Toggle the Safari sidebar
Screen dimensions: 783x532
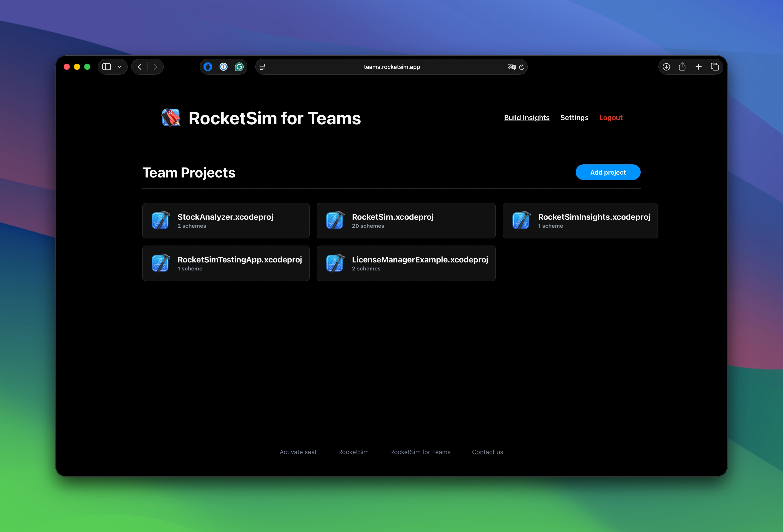[107, 67]
